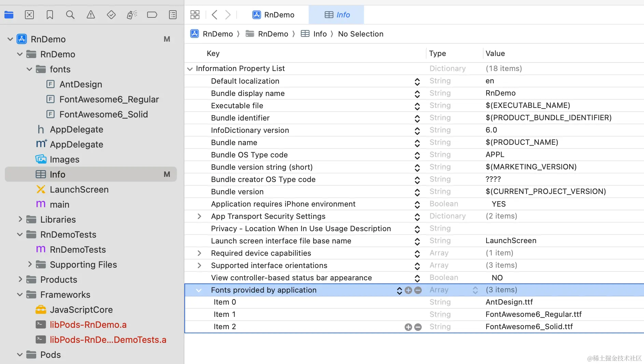Viewport: 644px width, 364px height.
Task: Open the Bookmark navigator icon
Action: [x=50, y=15]
